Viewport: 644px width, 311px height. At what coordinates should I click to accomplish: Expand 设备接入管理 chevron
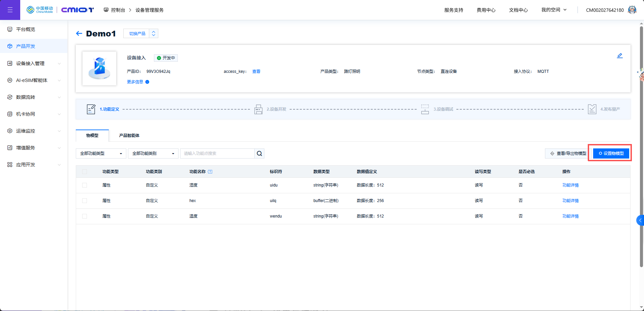(x=59, y=63)
